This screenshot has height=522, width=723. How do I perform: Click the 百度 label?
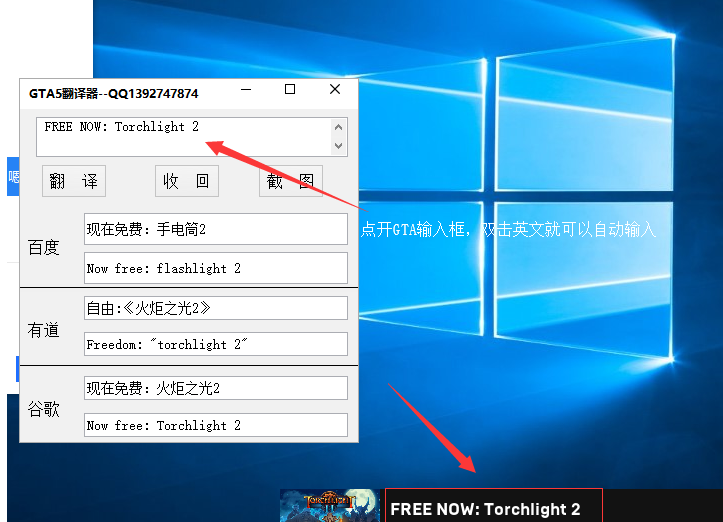click(44, 248)
